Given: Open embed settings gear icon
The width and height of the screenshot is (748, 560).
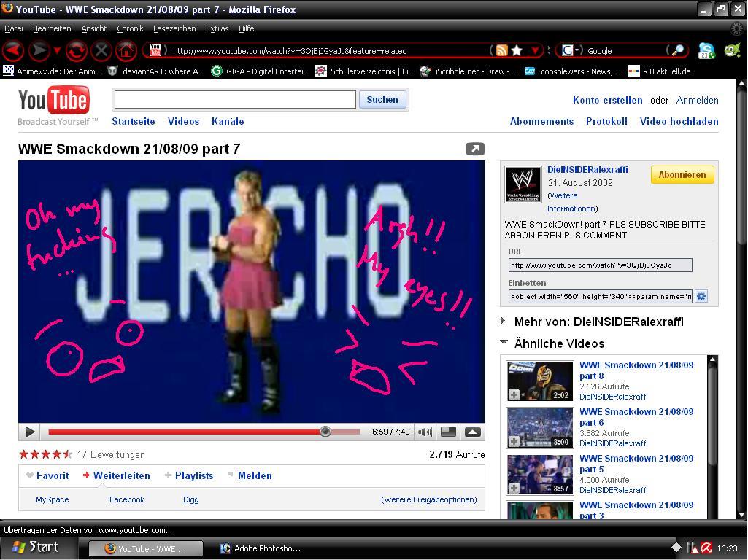Looking at the screenshot, I should pyautogui.click(x=701, y=297).
